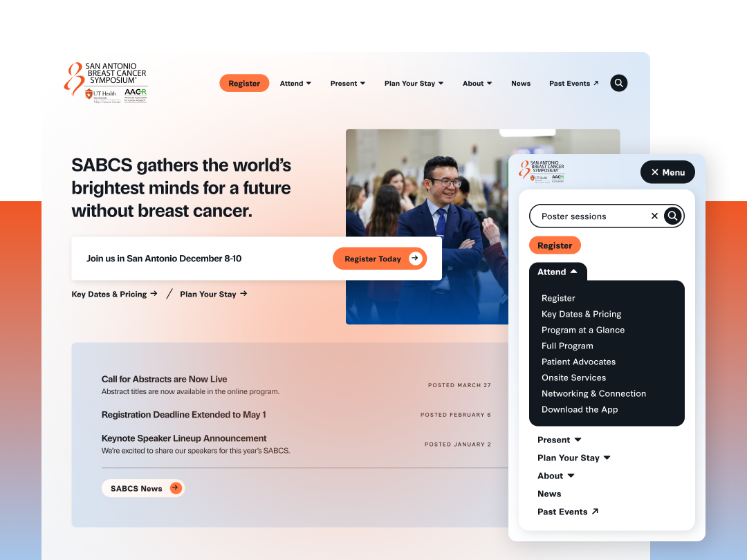The image size is (747, 560).
Task: Click the orange Register button in the top nav
Action: pyautogui.click(x=244, y=84)
